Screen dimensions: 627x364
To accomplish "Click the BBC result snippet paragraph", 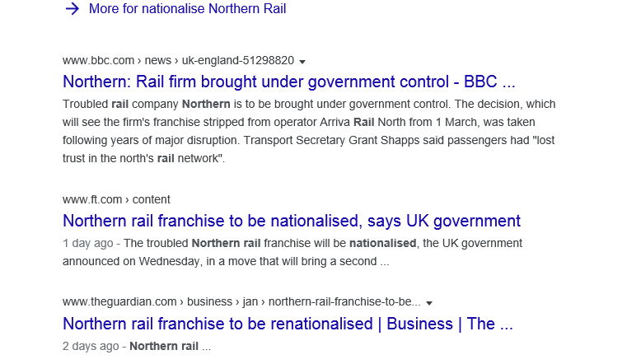I will pyautogui.click(x=309, y=131).
